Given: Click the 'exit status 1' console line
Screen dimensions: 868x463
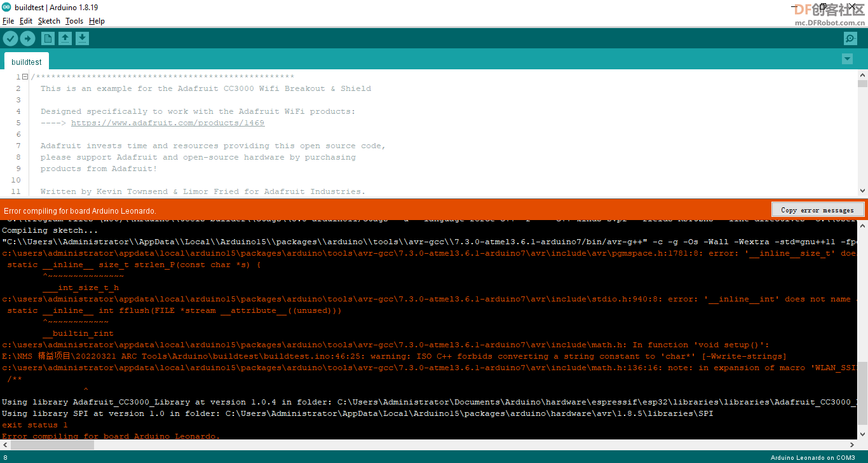Looking at the screenshot, I should [35, 425].
